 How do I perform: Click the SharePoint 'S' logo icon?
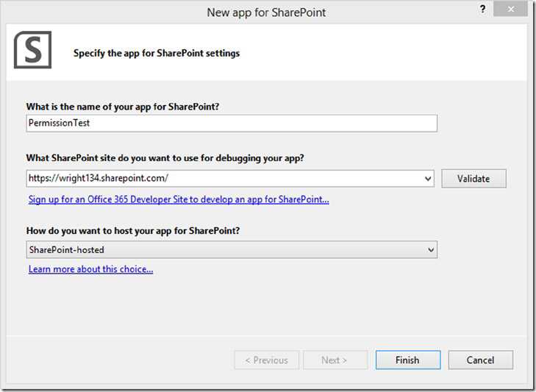32,50
